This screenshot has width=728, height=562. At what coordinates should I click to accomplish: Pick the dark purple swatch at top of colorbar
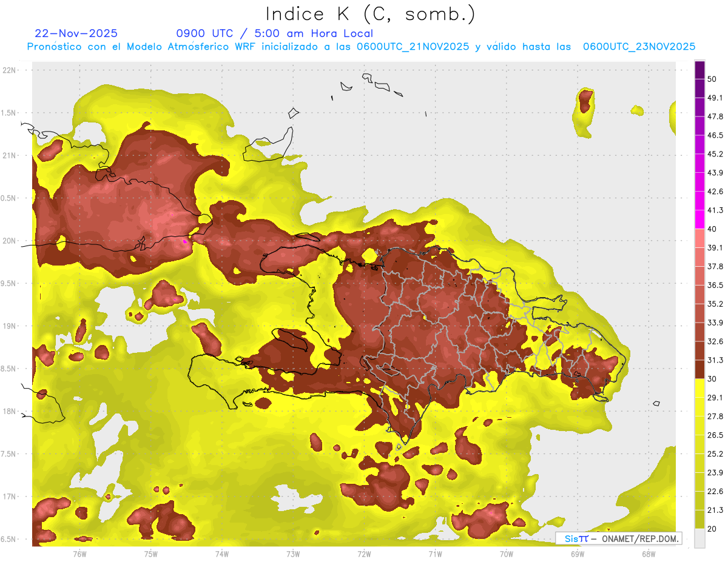tap(699, 70)
